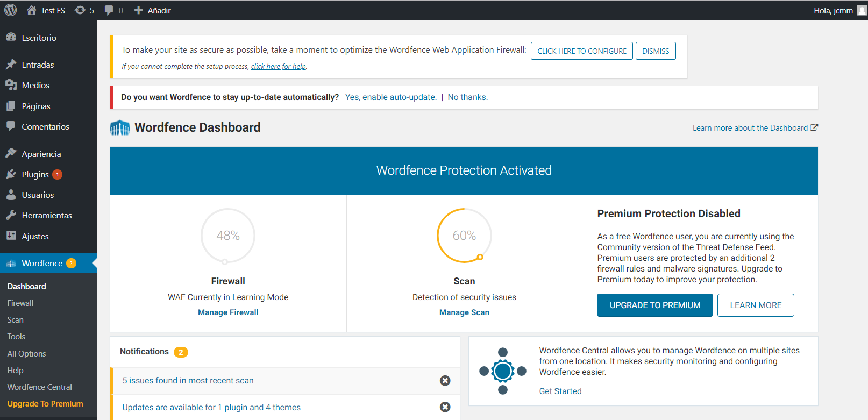Open the Apariencia menu item
The width and height of the screenshot is (868, 420).
41,154
